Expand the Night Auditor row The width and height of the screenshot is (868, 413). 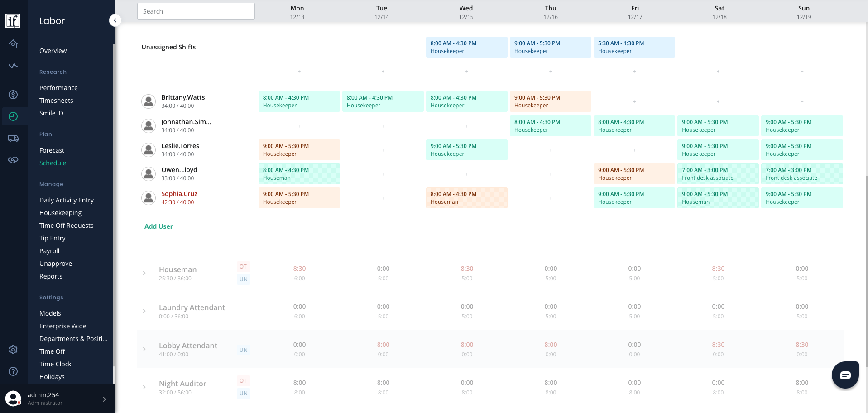144,387
